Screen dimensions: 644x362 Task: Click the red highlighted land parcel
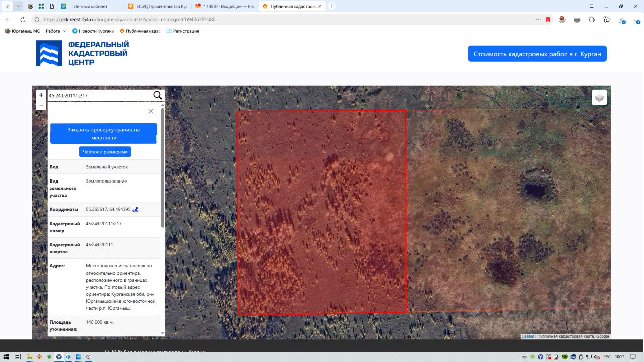click(321, 213)
